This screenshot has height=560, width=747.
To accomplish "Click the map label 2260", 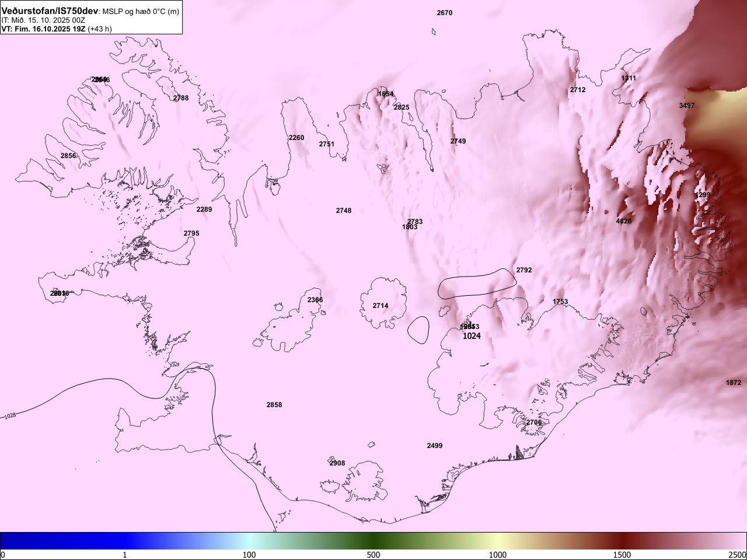I will pos(296,138).
